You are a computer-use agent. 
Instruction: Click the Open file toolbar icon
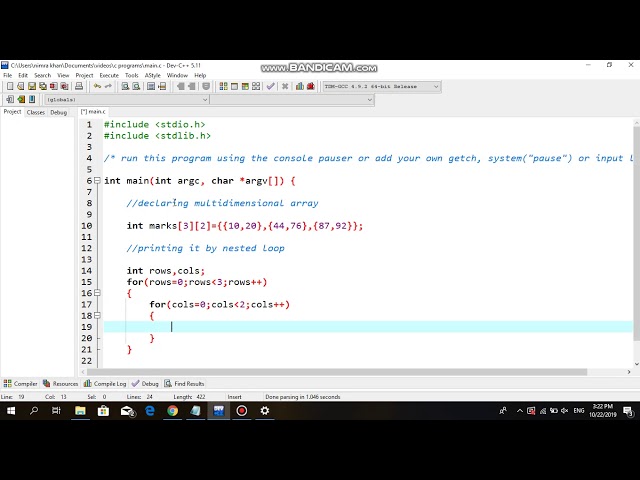point(20,86)
